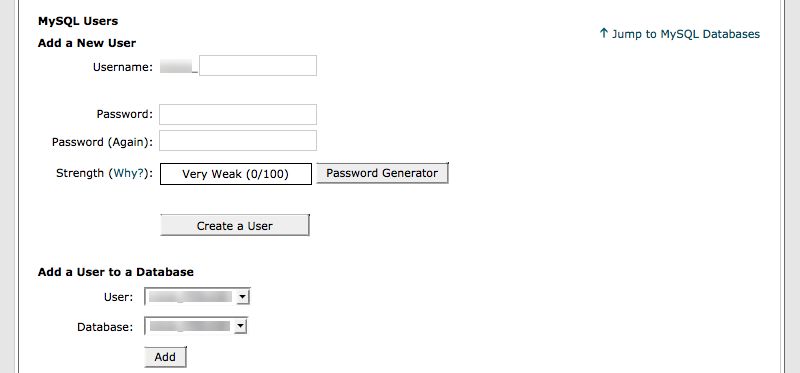Click the Password (Again): label text

pos(103,142)
